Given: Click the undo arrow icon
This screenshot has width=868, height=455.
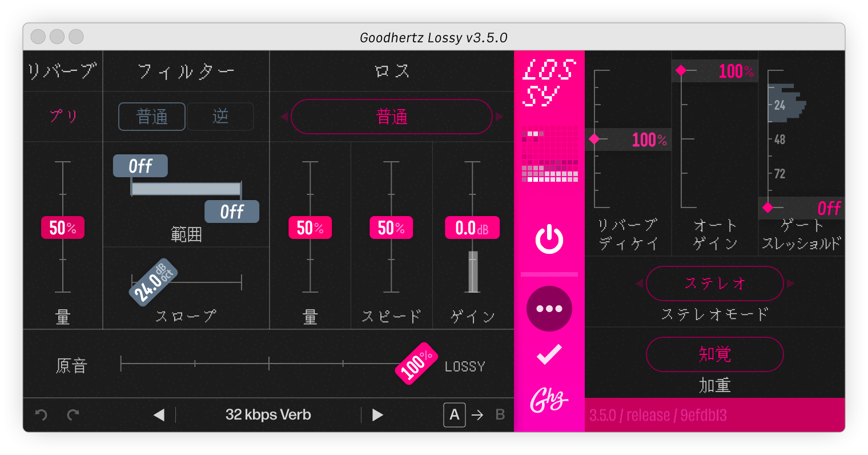Looking at the screenshot, I should [x=41, y=414].
